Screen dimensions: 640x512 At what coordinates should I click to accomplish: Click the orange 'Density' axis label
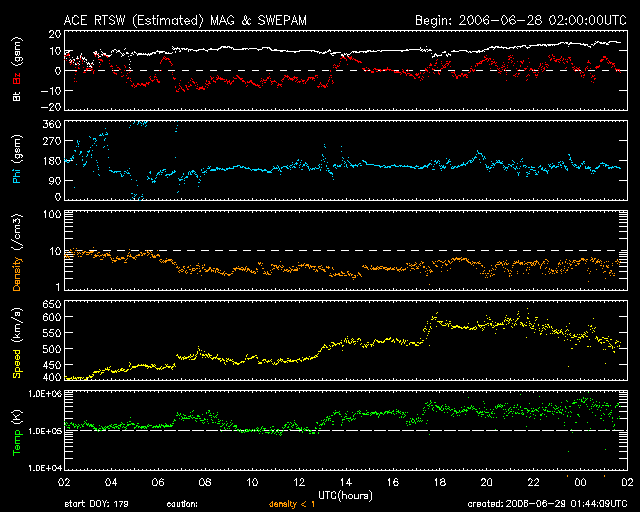(17, 274)
